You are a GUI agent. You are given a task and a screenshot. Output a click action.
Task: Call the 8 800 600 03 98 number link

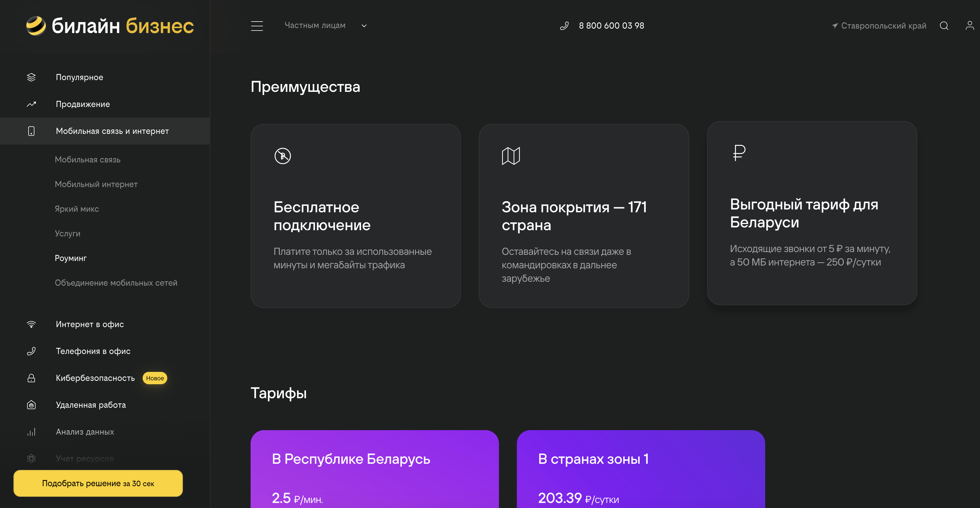point(611,25)
